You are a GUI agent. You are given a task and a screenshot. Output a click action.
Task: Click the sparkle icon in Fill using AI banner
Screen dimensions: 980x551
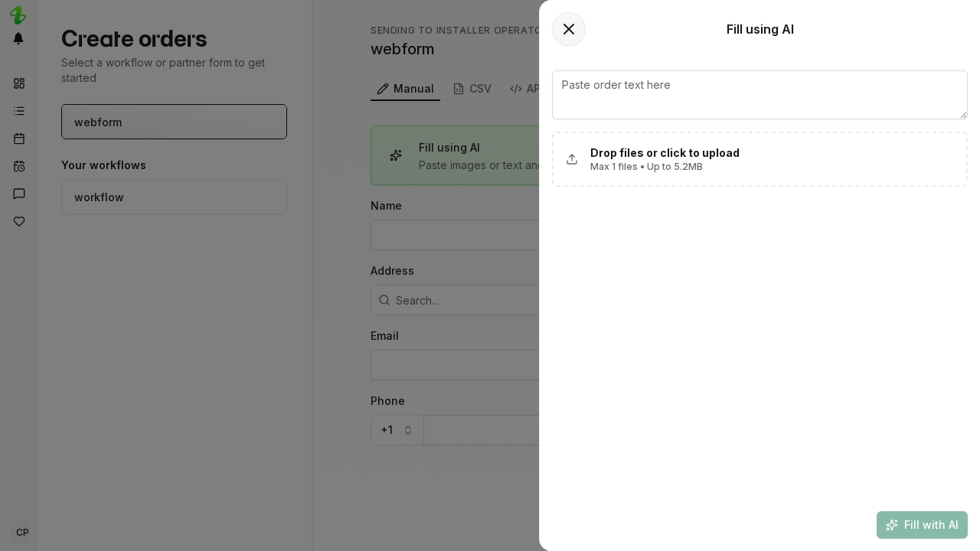[396, 155]
